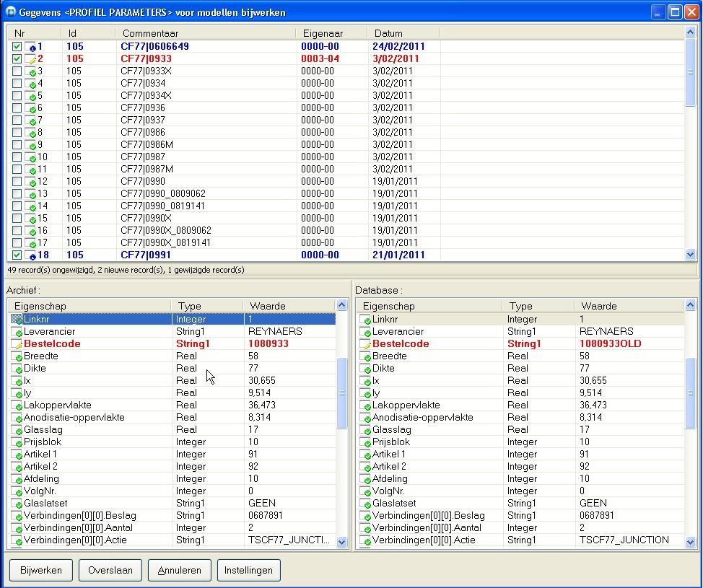Check the checkbox for row 15 CF77|0990X
Screen dimensions: 703x588
point(17,219)
